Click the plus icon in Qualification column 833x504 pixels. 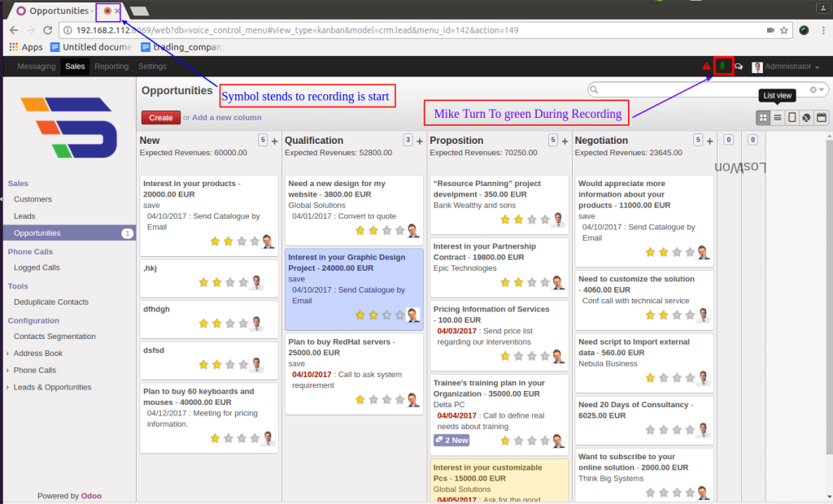420,141
